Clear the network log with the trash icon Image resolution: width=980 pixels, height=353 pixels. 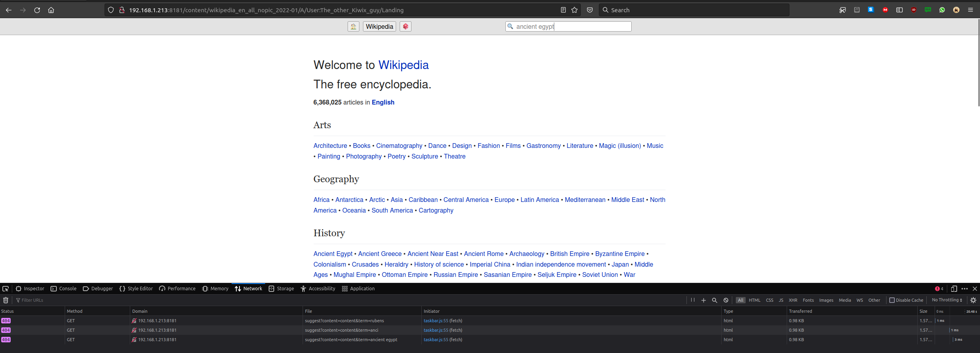[x=6, y=300]
